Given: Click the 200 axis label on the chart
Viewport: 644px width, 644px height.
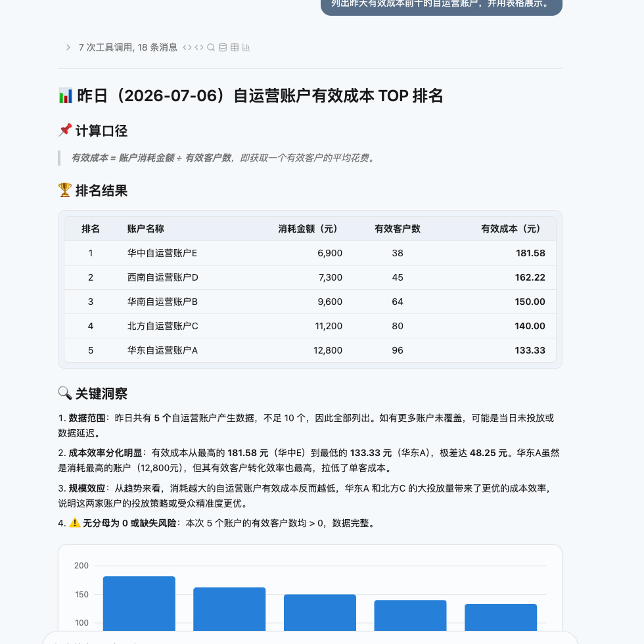Looking at the screenshot, I should click(x=81, y=566).
